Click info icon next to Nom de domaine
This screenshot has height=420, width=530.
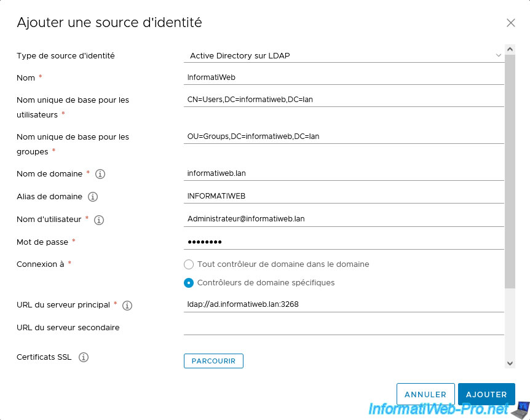click(100, 174)
